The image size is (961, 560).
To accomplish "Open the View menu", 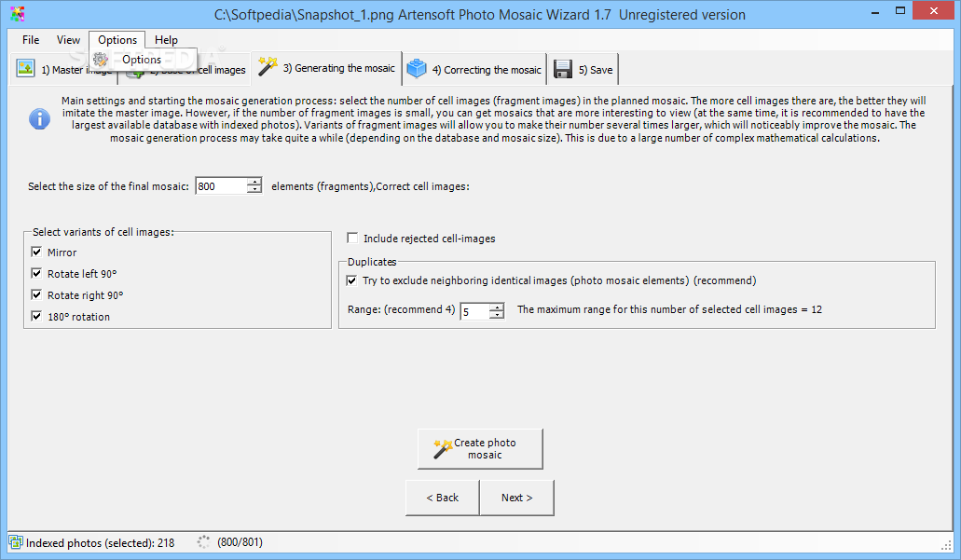I will (68, 40).
